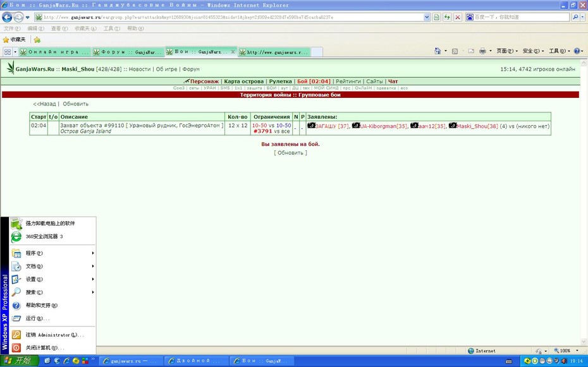588x367 pixels.
Task: Switch to the http://www.ganjawars.r... tab
Action: 274,52
